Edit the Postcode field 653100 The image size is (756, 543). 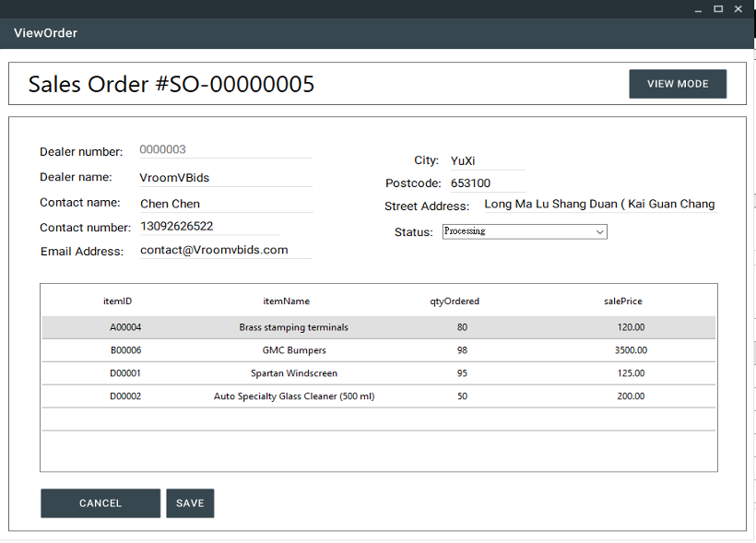486,183
